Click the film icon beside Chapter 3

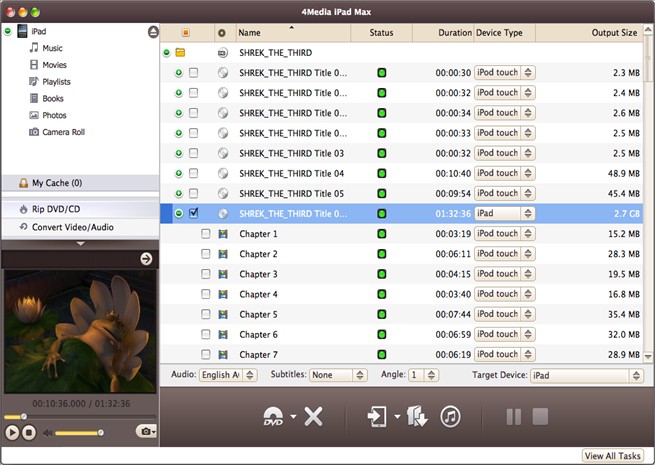(223, 274)
